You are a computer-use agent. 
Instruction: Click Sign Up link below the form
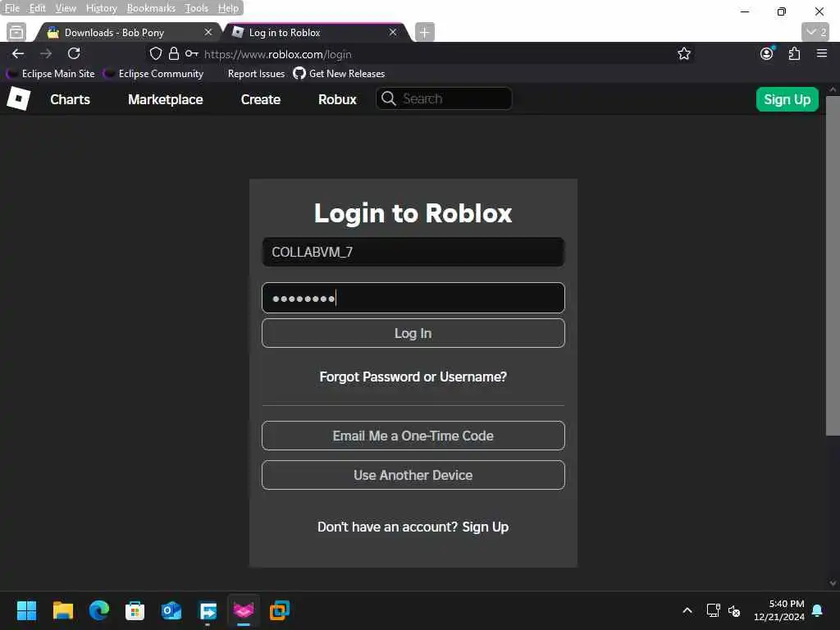pyautogui.click(x=486, y=527)
